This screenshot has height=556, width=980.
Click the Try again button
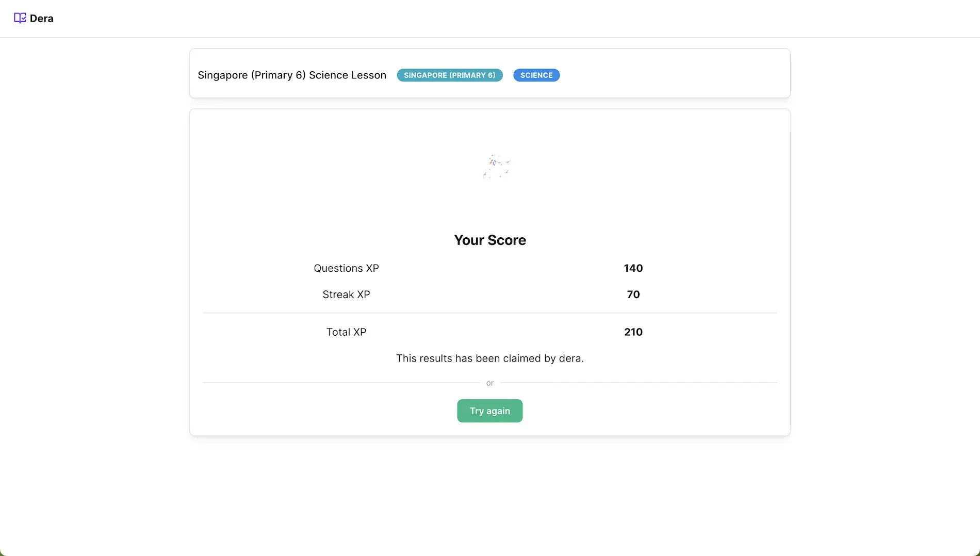(489, 411)
